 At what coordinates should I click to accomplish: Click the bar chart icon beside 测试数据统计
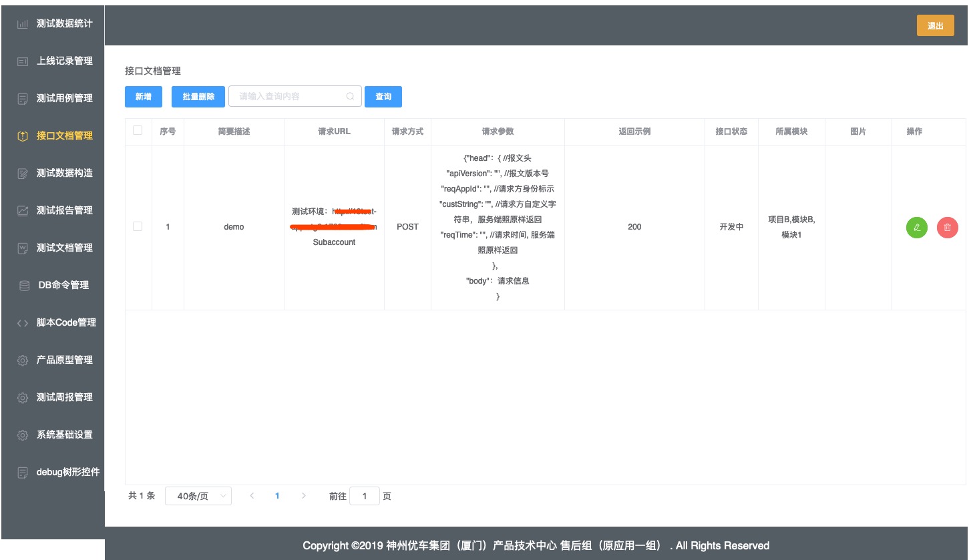pos(23,23)
